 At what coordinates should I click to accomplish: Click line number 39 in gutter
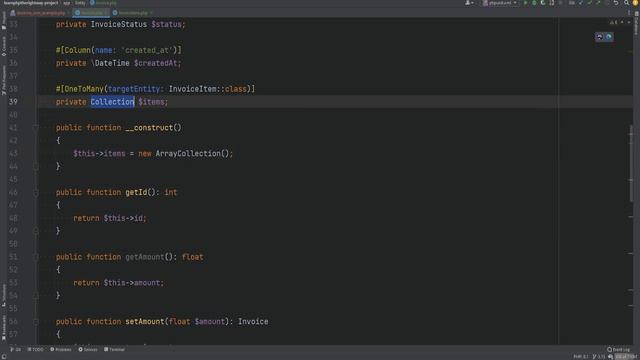(13, 102)
